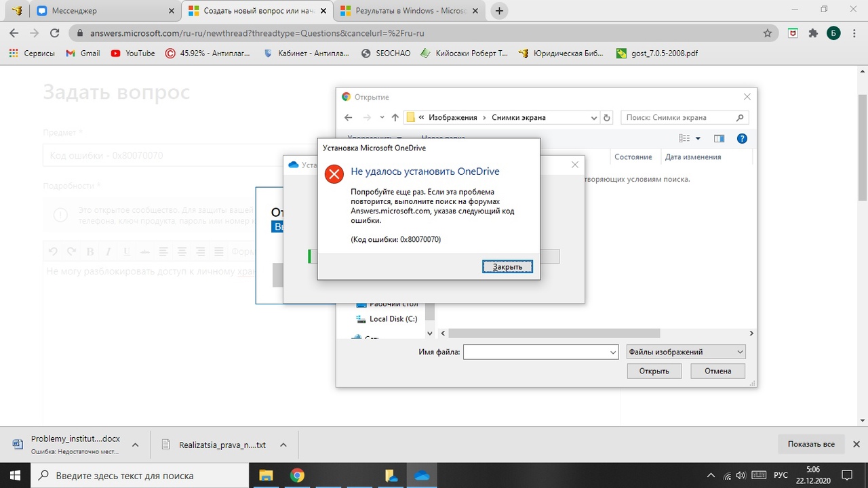
Task: Switch to Результаты в Windows tab
Action: 410,11
